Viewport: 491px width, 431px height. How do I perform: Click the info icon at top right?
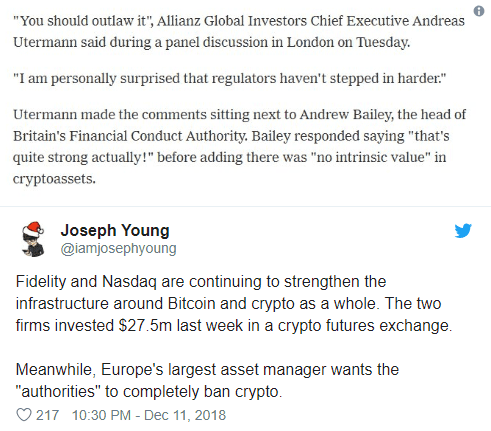[x=479, y=11]
